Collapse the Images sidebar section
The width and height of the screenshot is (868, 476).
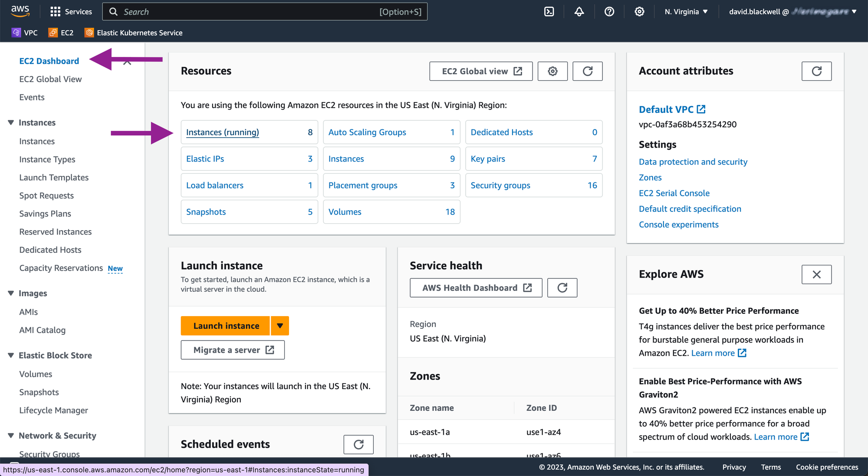coord(11,293)
